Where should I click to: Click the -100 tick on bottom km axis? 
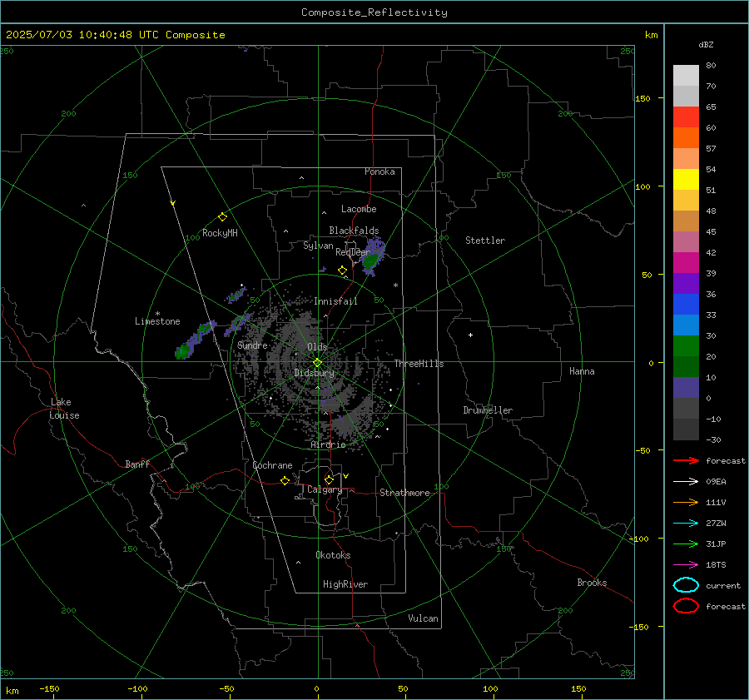coord(137,688)
